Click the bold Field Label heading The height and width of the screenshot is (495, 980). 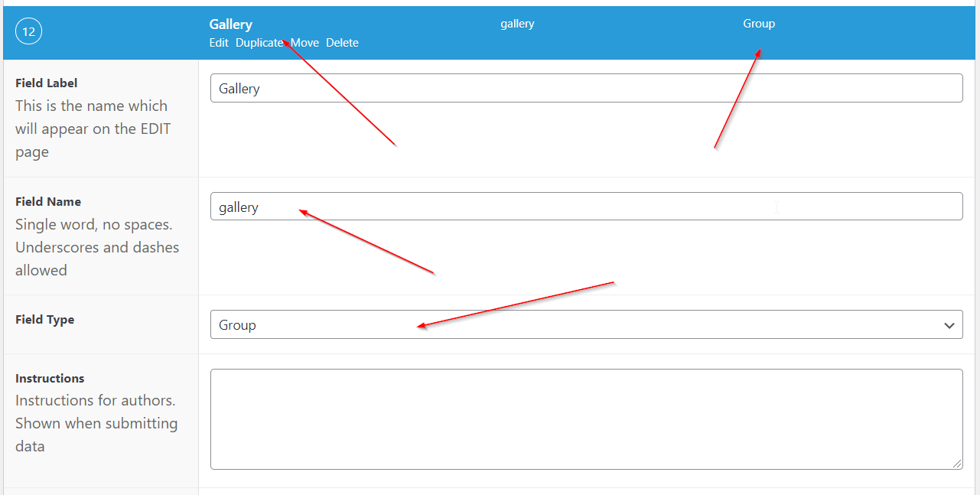point(47,83)
